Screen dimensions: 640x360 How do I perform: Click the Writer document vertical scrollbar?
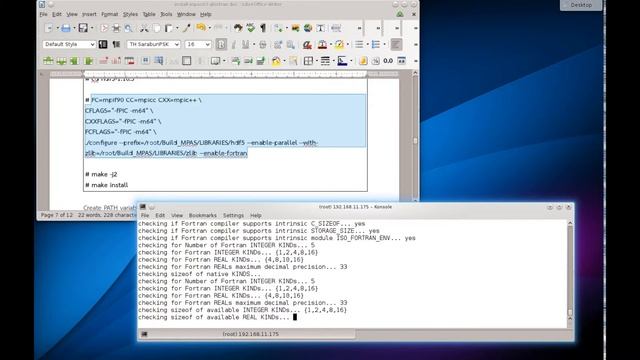415,136
